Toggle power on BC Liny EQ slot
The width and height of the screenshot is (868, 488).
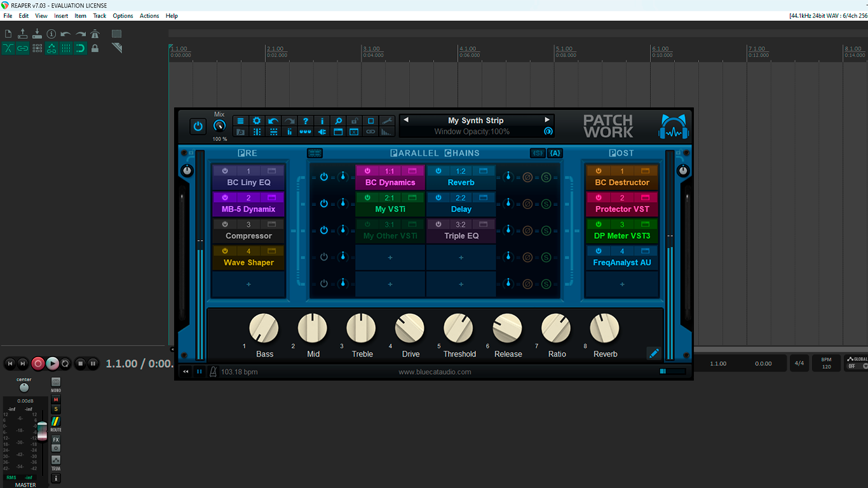(x=225, y=171)
